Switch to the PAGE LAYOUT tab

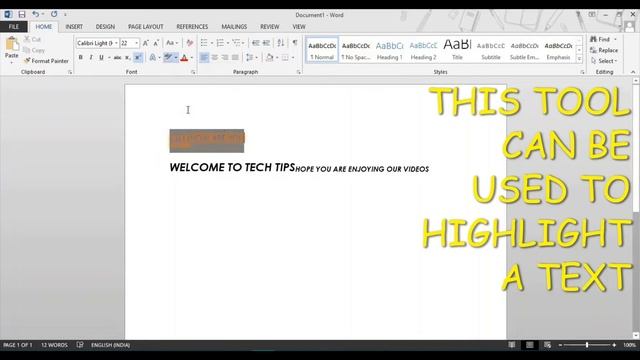coord(146,27)
